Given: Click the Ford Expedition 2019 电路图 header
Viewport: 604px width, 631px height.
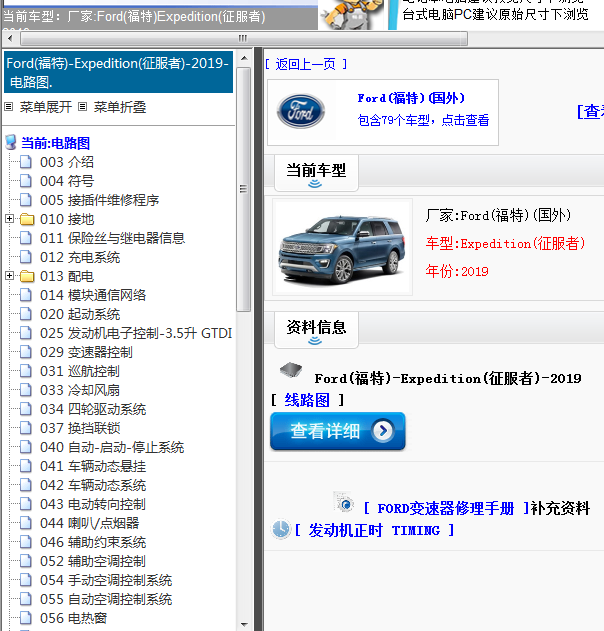Looking at the screenshot, I should coord(118,72).
